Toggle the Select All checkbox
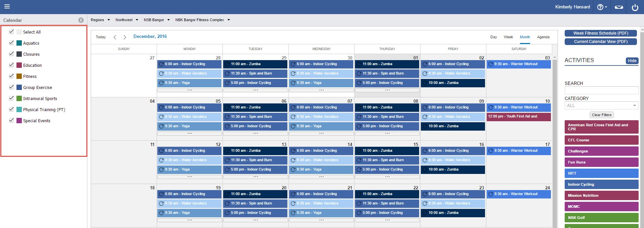 [11, 32]
